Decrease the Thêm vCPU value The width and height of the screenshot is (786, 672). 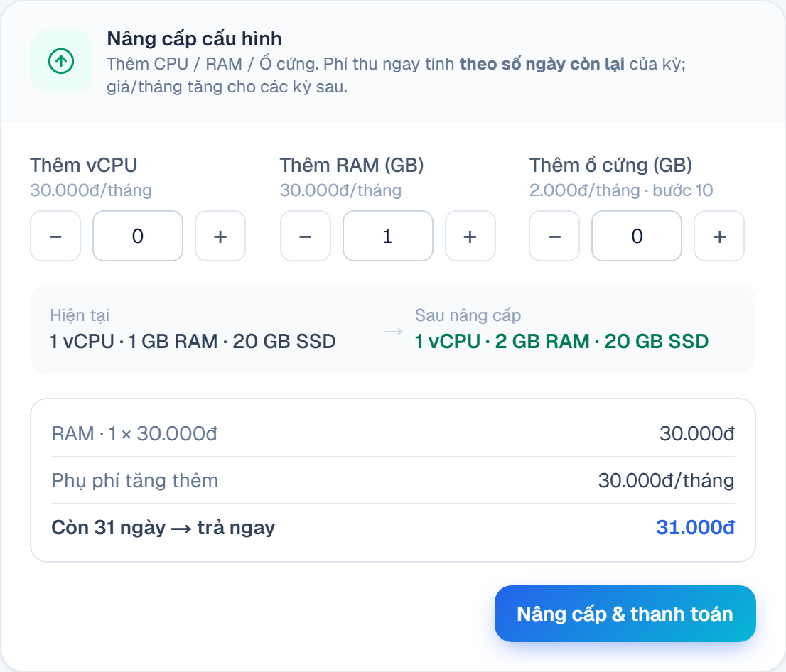[55, 236]
